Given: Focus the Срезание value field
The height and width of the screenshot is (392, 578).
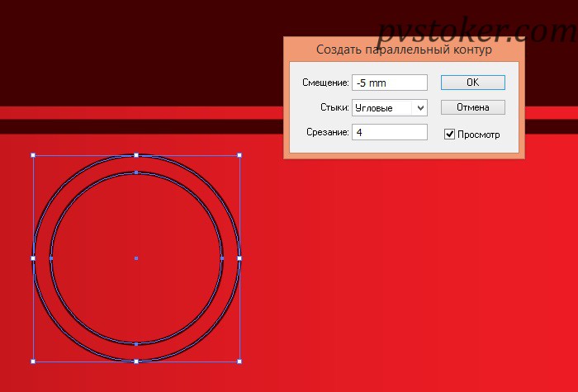Looking at the screenshot, I should [x=390, y=132].
